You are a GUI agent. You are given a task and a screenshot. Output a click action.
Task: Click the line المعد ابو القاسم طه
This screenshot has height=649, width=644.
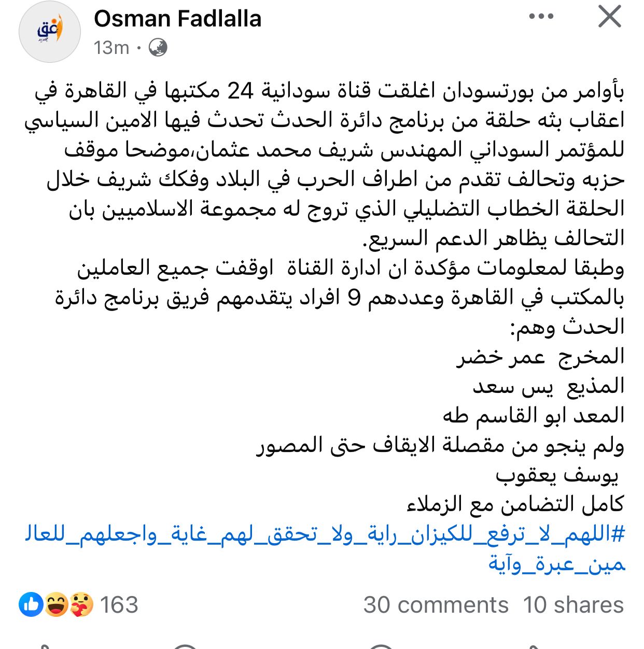[533, 416]
